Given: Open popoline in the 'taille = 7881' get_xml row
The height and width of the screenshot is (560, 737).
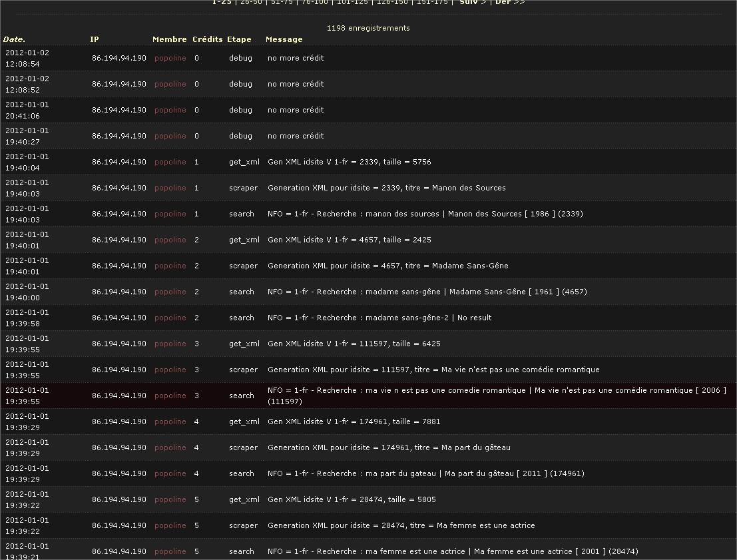Looking at the screenshot, I should pyautogui.click(x=170, y=421).
